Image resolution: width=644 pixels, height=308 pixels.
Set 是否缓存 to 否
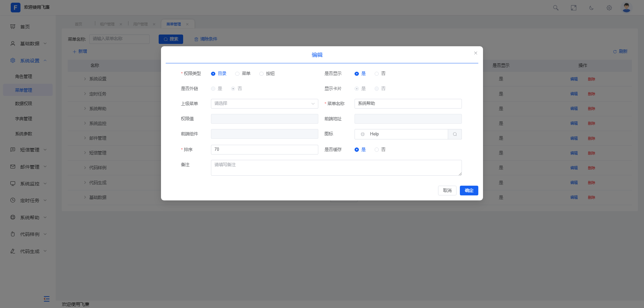(x=377, y=150)
